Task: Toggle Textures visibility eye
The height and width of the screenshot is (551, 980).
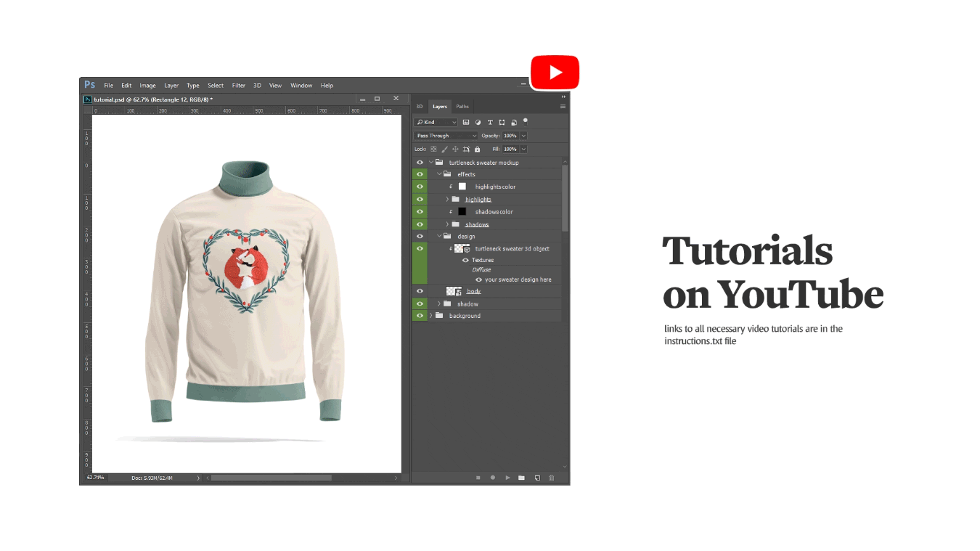Action: tap(465, 260)
